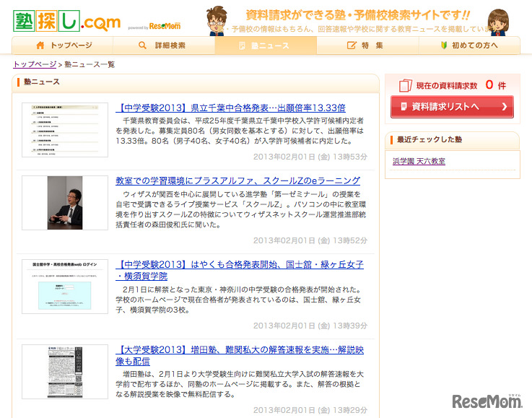Click the girl mascot in header banner

[x=498, y=22]
